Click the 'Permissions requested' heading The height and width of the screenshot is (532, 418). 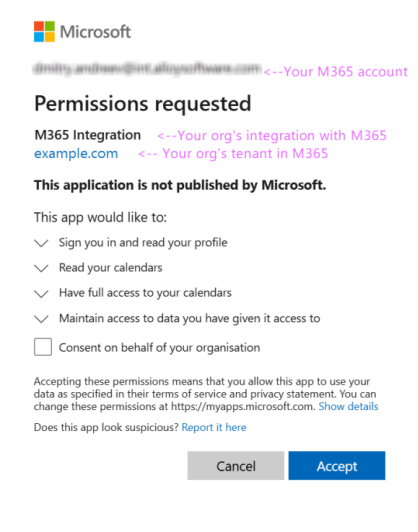[x=143, y=103]
